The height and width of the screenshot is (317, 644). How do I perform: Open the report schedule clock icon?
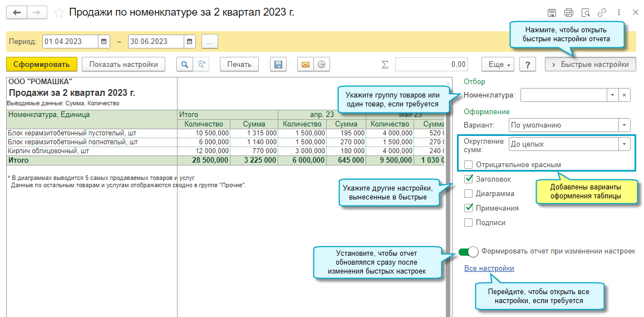pos(321,65)
